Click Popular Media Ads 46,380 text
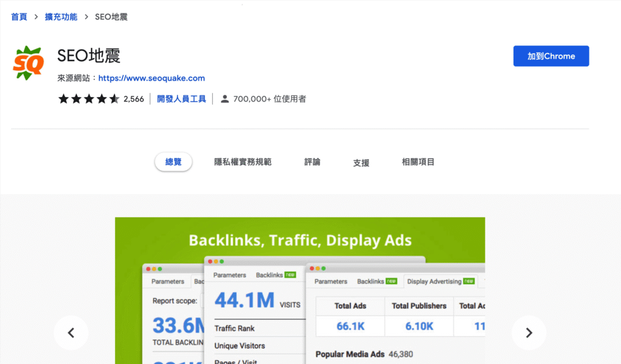Viewport: 621px width, 364px height. 364,354
